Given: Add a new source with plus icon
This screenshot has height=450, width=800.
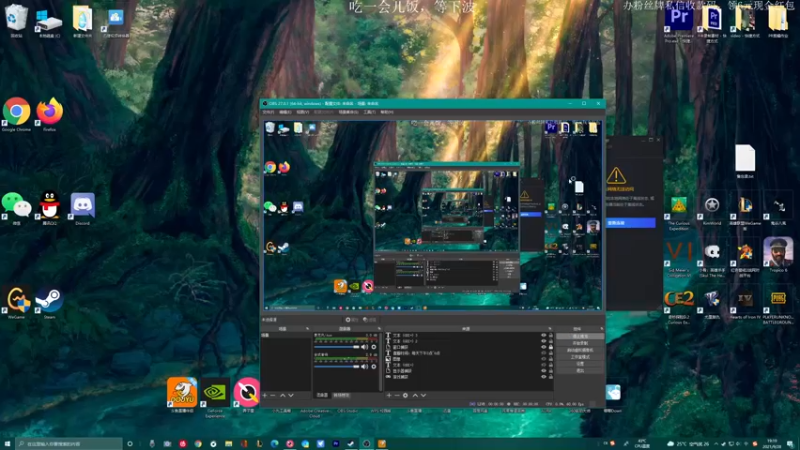Looking at the screenshot, I should 389,395.
